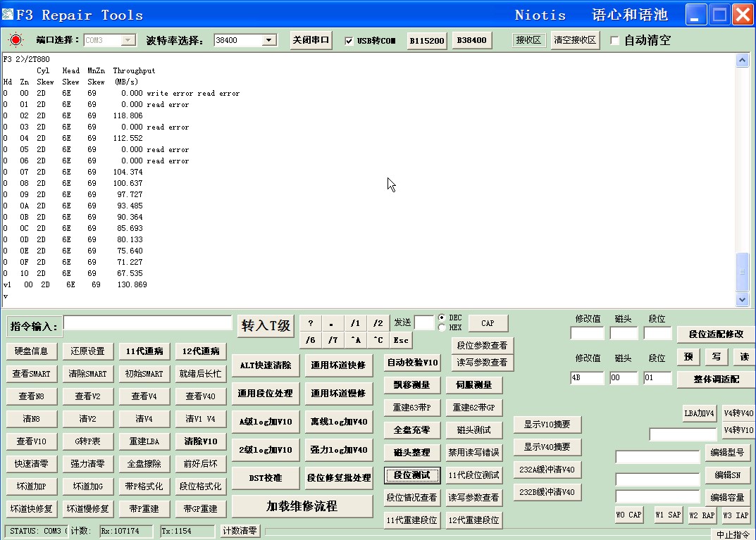Set baud rate with B115200 button

click(427, 40)
